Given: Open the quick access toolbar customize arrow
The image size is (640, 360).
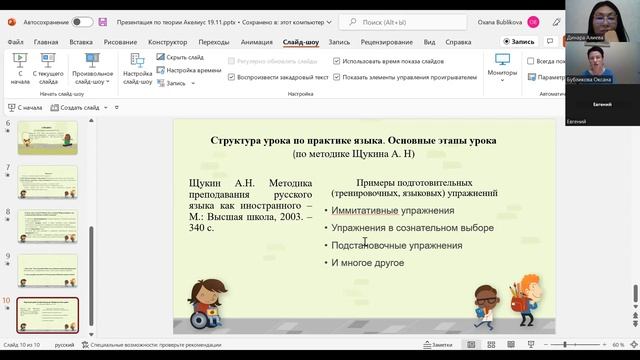Looking at the screenshot, I should 117,107.
